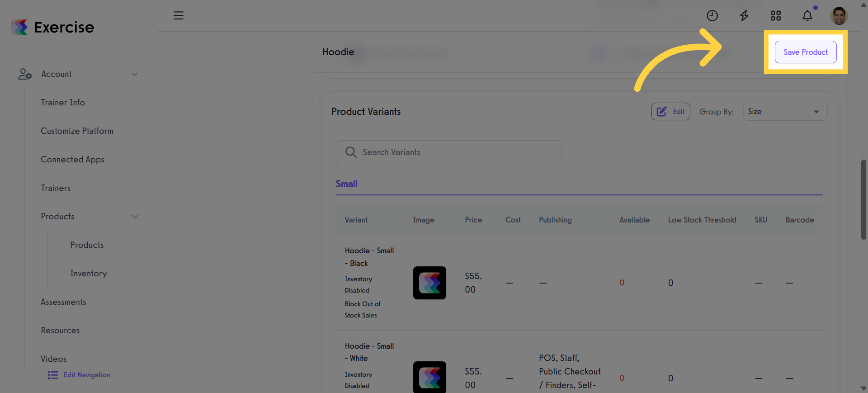Click Hoodie - Small - Black variant name

pyautogui.click(x=369, y=257)
